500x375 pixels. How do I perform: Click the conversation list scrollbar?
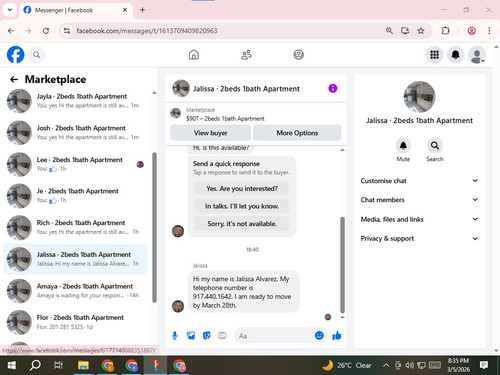coord(154,227)
